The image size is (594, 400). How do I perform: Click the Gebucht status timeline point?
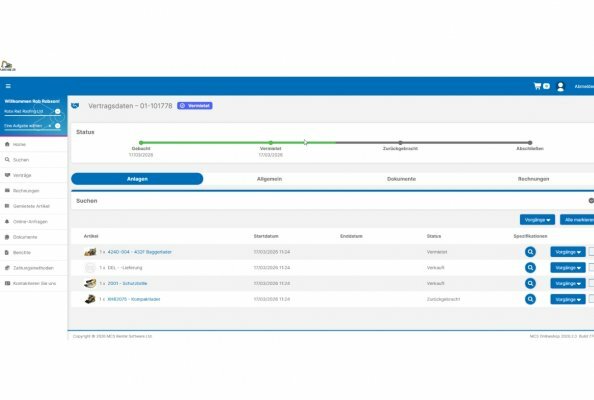[x=141, y=143]
